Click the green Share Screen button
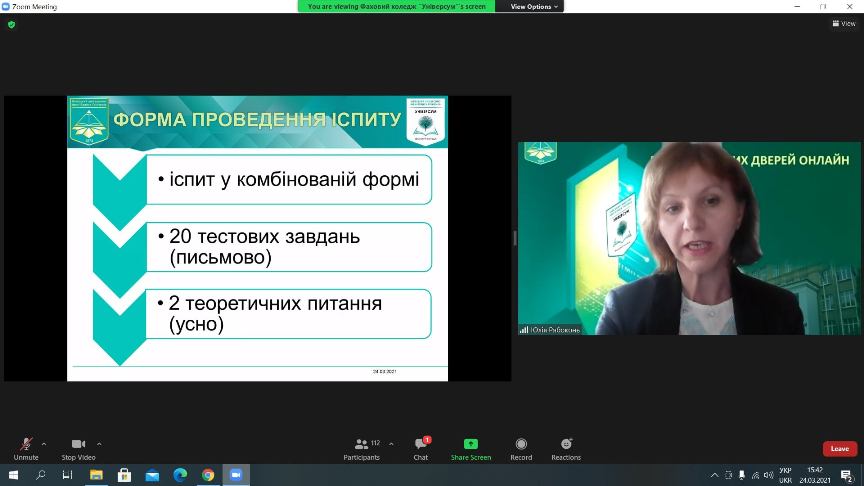The image size is (864, 486). (471, 449)
